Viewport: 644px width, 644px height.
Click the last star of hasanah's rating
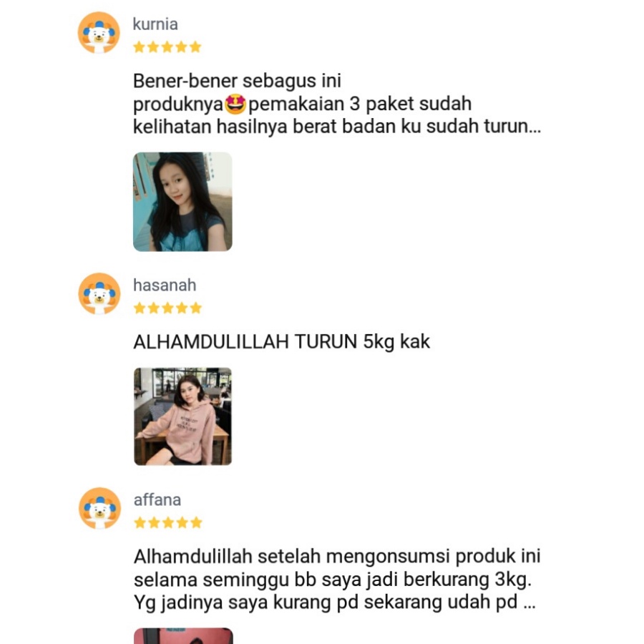pos(196,308)
